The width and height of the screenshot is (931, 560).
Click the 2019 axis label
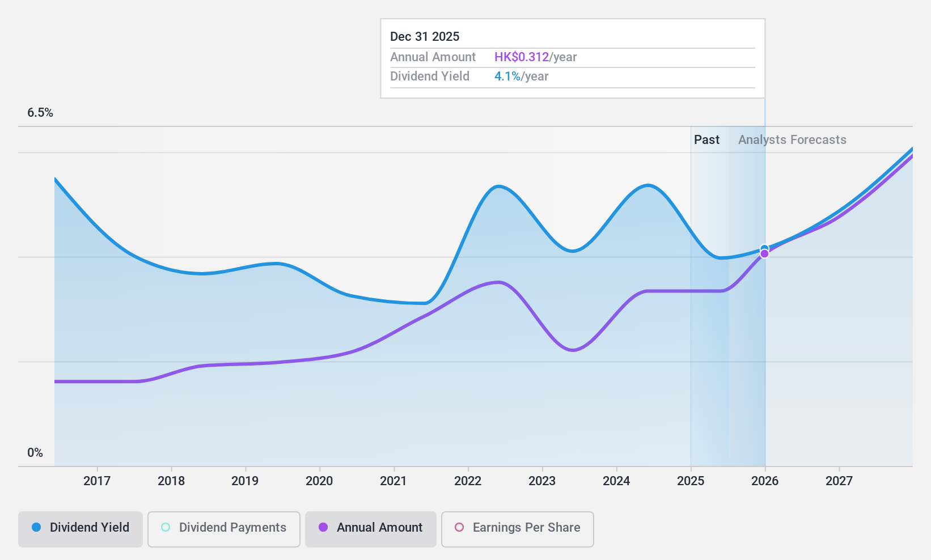[x=245, y=481]
